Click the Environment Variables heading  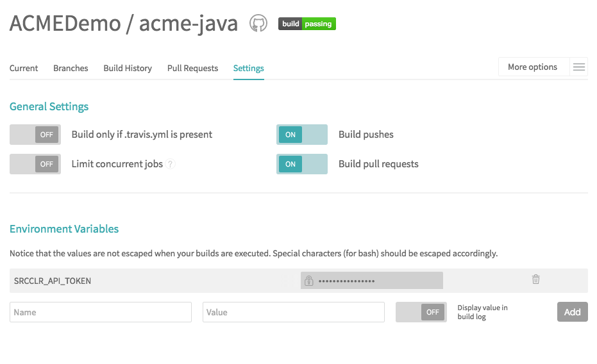[x=64, y=229]
